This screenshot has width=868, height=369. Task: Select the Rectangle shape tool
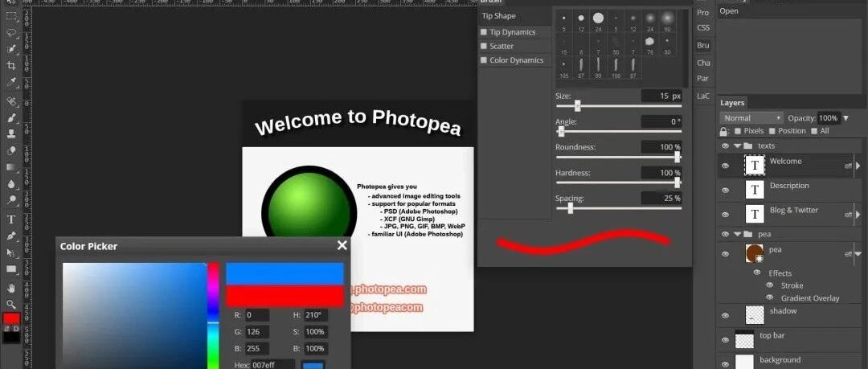tap(11, 269)
